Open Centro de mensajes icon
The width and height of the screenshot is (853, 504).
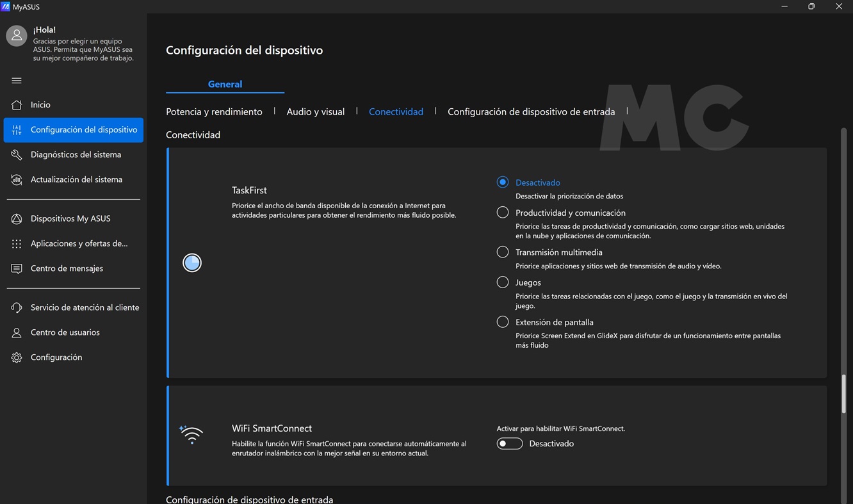[17, 269]
